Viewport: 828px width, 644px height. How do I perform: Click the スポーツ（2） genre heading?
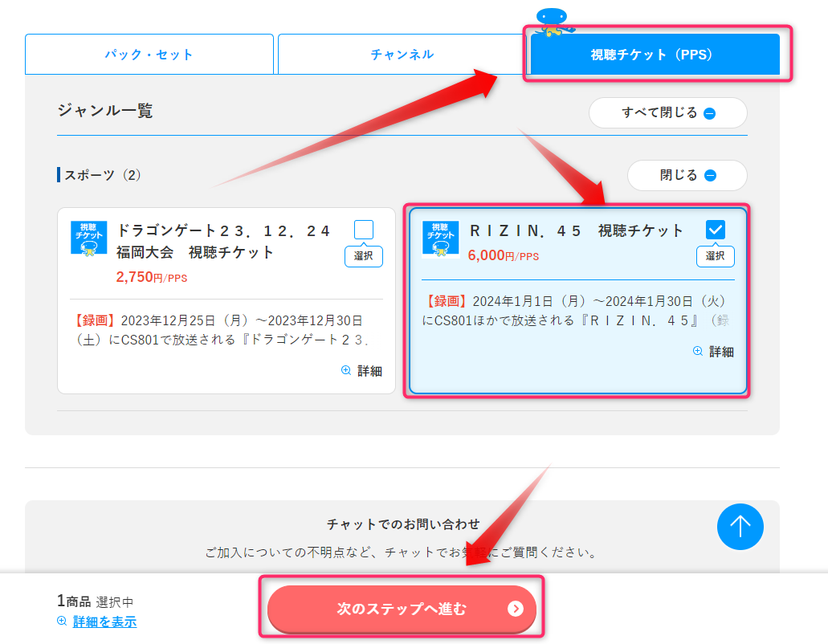[x=102, y=175]
